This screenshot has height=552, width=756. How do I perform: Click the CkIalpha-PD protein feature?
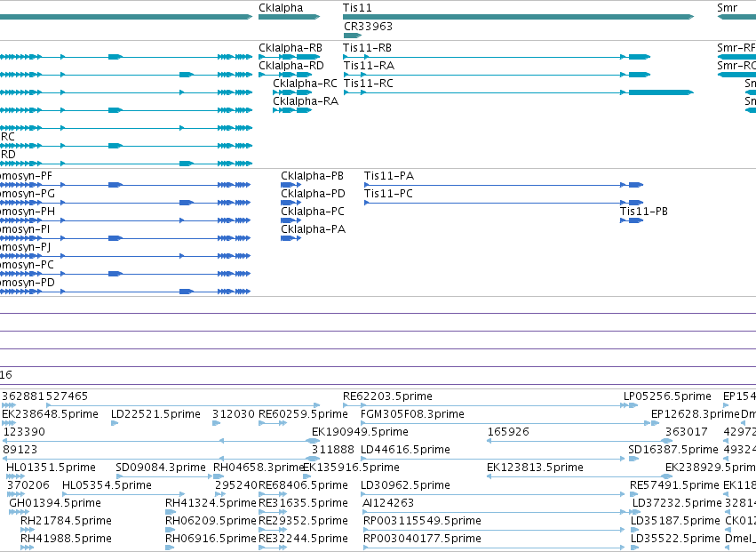[x=290, y=203]
